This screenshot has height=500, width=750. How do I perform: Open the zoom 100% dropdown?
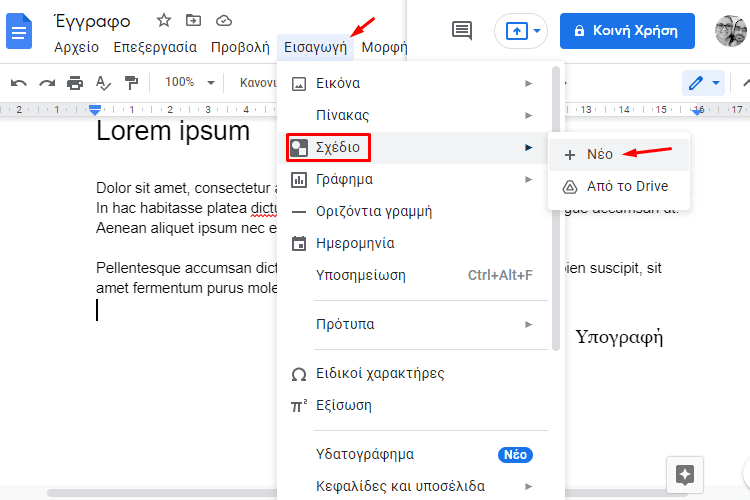pyautogui.click(x=189, y=82)
